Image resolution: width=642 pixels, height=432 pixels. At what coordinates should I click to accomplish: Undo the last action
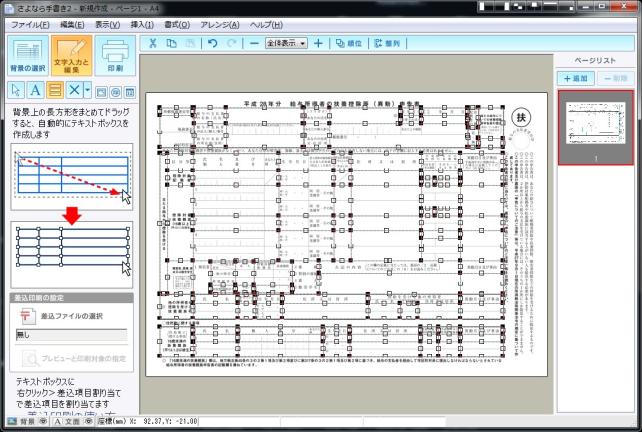212,43
